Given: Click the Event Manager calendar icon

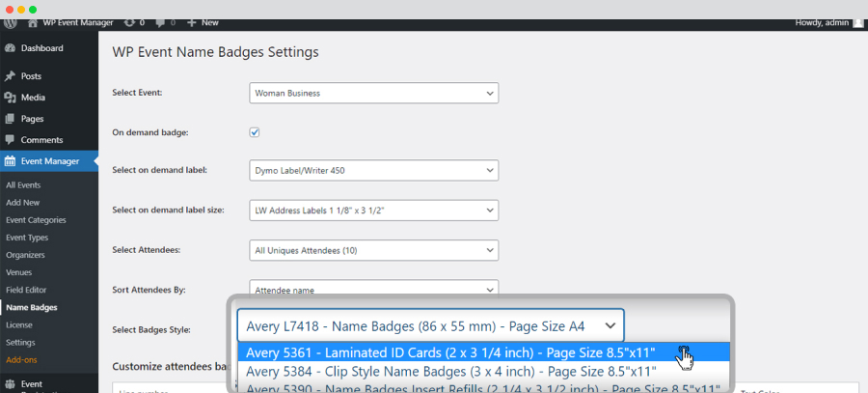Looking at the screenshot, I should pyautogui.click(x=10, y=161).
